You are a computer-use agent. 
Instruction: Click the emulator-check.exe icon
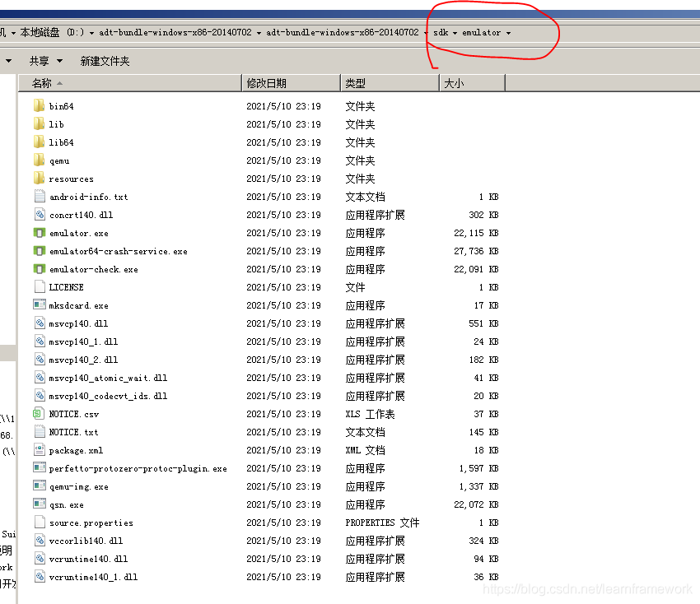point(40,268)
